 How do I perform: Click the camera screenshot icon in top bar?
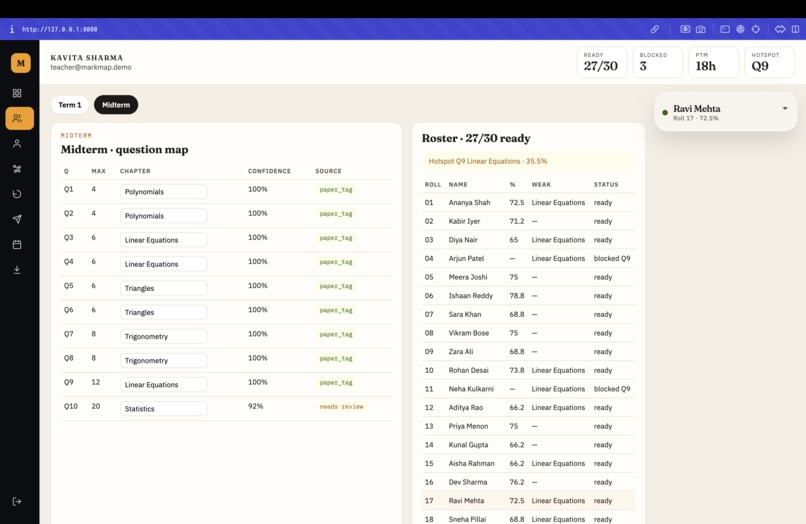(x=701, y=29)
